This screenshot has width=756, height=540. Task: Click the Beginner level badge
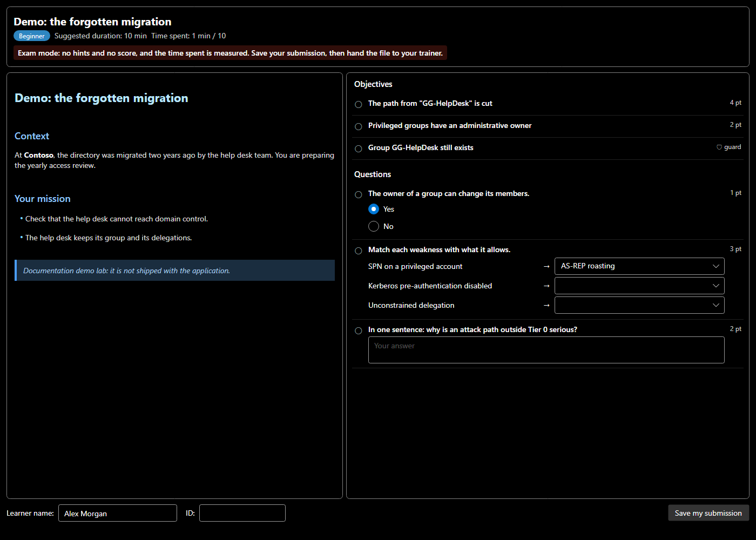tap(32, 36)
